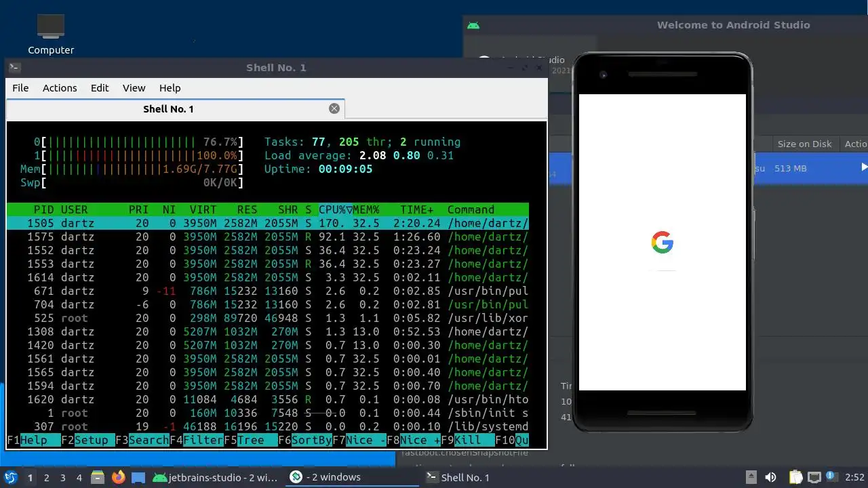Open the Actions menu
This screenshot has width=868, height=488.
[60, 88]
